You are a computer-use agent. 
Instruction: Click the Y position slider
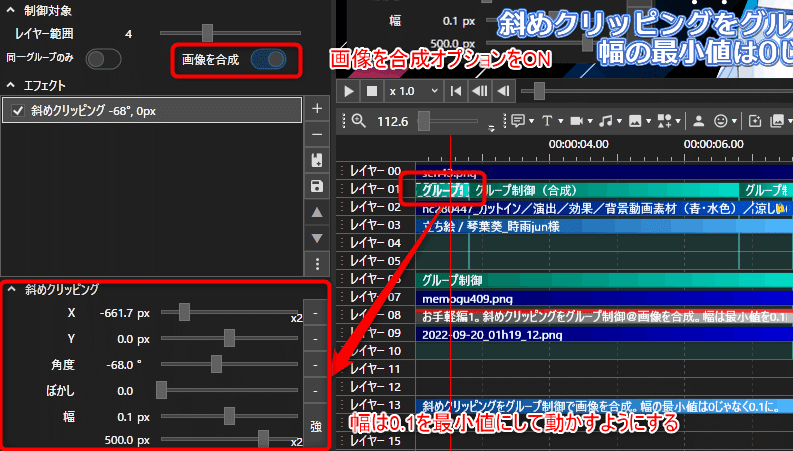(x=229, y=338)
